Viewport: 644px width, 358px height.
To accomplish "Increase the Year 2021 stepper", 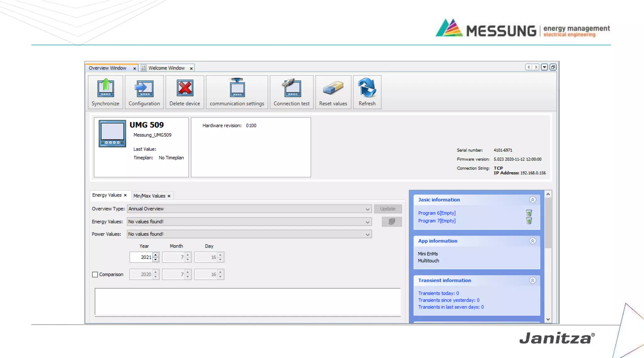I will [x=156, y=255].
